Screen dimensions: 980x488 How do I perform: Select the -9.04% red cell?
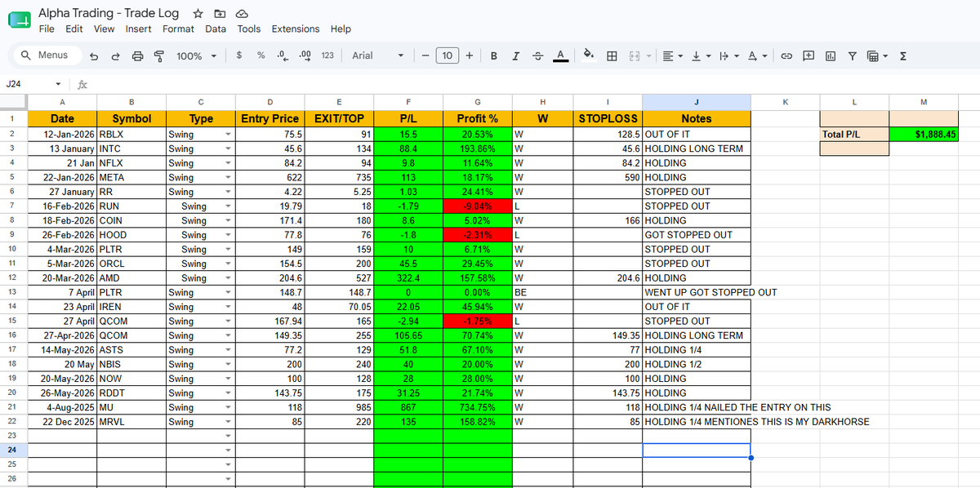[477, 206]
